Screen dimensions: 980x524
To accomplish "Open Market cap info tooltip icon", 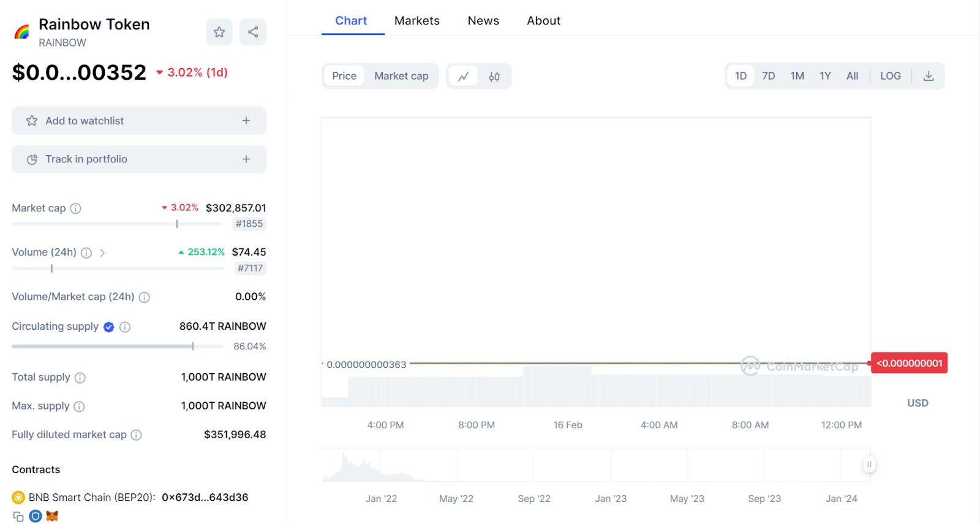I will 75,208.
